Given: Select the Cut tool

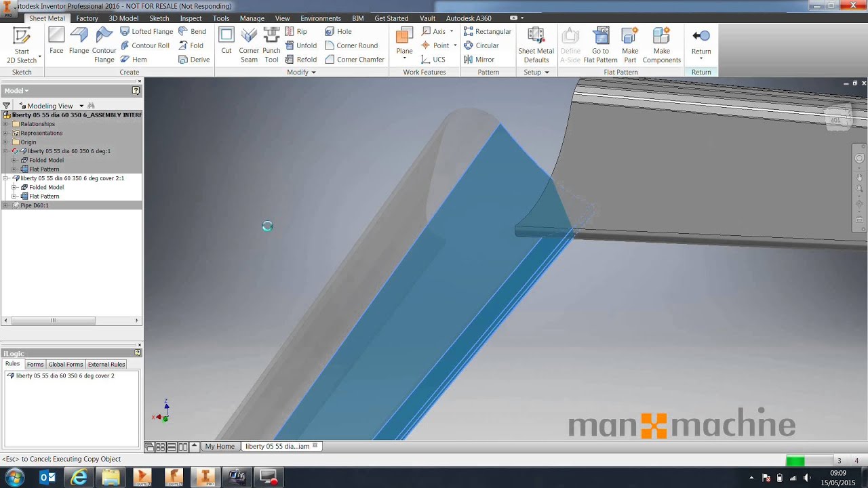Looking at the screenshot, I should [x=226, y=41].
